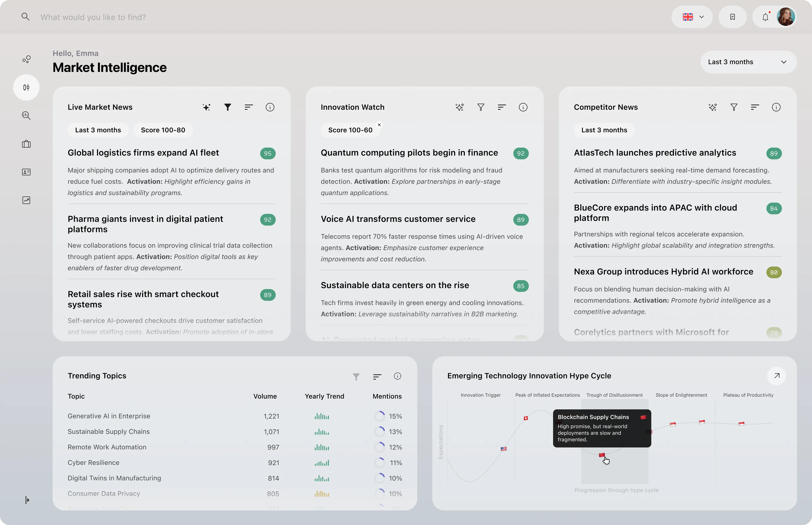Open the contact card icon in sidebar
The image size is (812, 525).
[26, 172]
